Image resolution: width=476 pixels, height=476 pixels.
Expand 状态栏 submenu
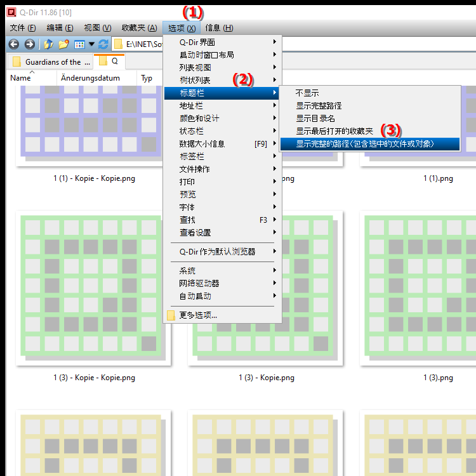click(223, 131)
